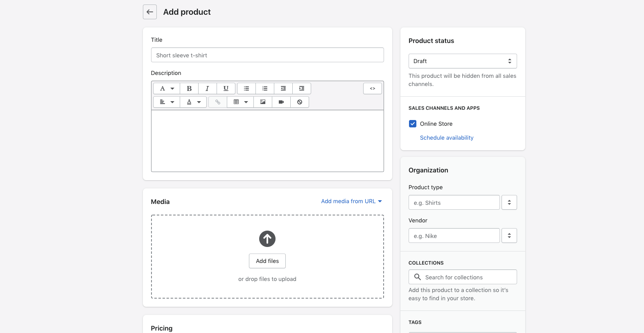Click the Add files button

click(x=267, y=261)
